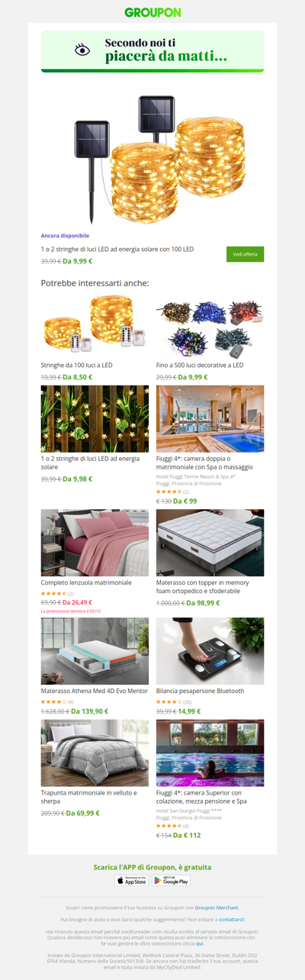Open the App Store download badge
This screenshot has width=305, height=980.
pos(132,880)
